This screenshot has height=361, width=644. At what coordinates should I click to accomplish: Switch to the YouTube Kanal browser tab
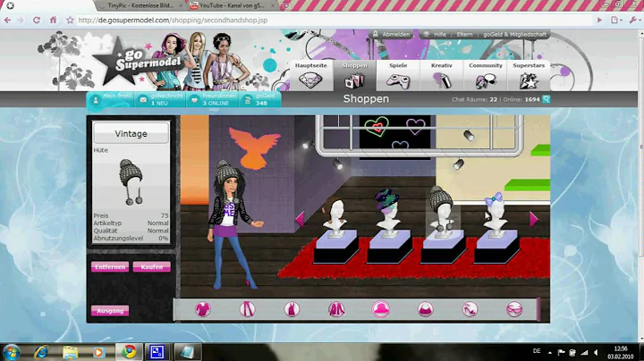click(x=232, y=5)
